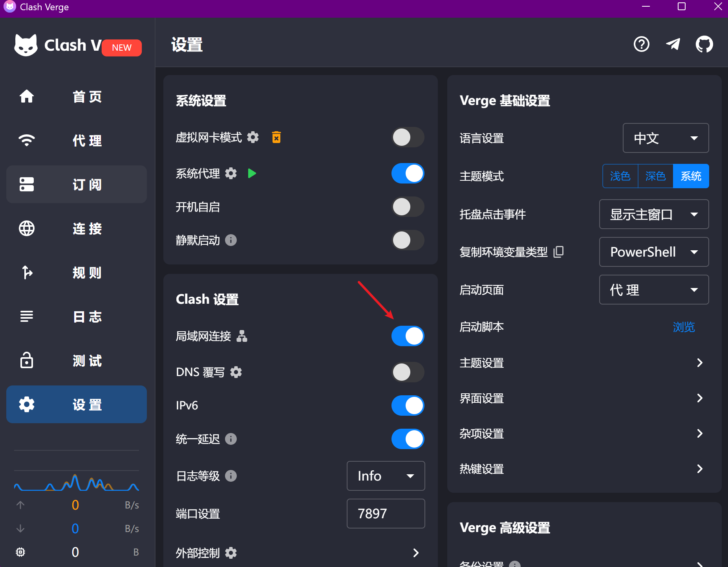Click the orange uninstall service trash icon

click(276, 137)
